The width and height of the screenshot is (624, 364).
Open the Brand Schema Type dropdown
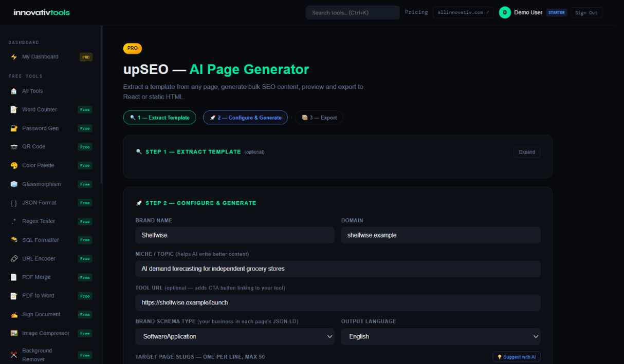pos(235,336)
